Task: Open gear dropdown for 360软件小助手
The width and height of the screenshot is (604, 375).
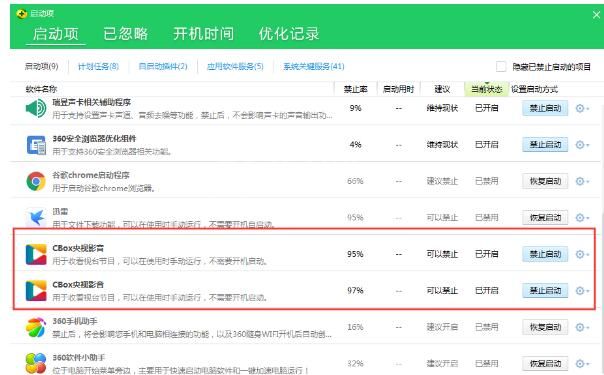Action: 582,363
